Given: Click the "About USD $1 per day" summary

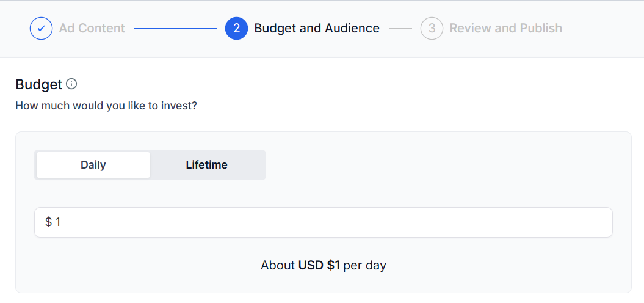Looking at the screenshot, I should 324,266.
